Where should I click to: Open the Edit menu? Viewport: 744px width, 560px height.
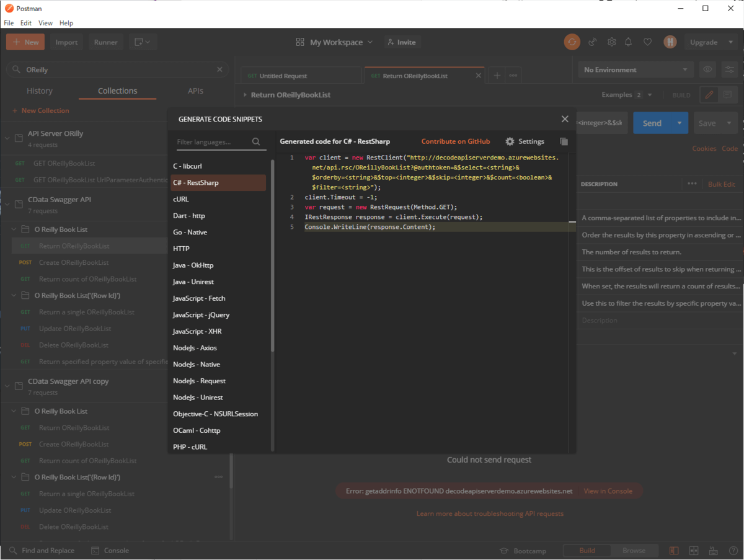(x=26, y=23)
